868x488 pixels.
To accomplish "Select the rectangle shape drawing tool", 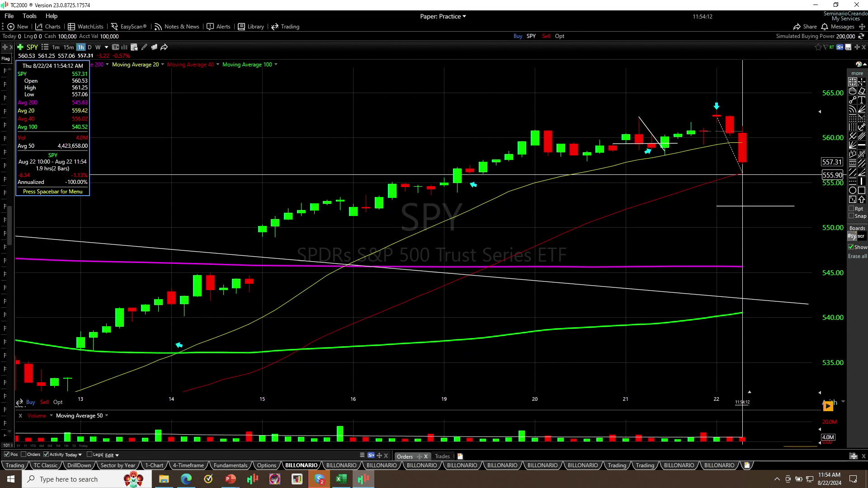I will [862, 191].
